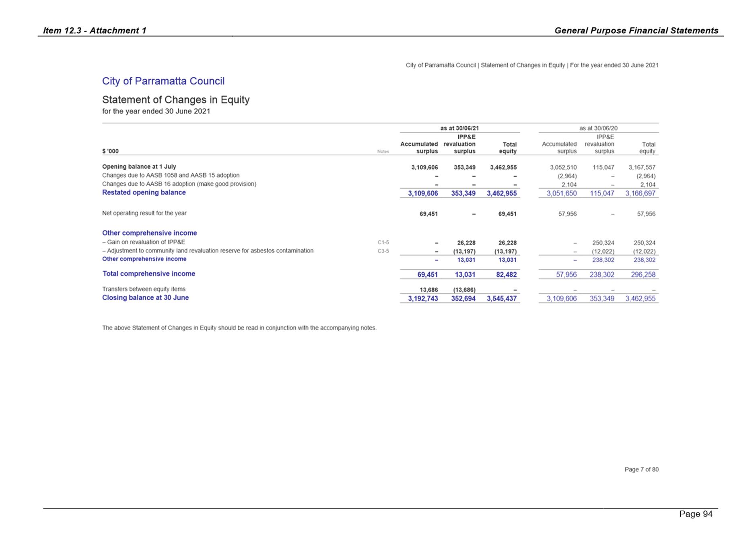Select the 'as at 30/06/21' column group header
Viewport: 756px width, 535px height.
coord(459,128)
